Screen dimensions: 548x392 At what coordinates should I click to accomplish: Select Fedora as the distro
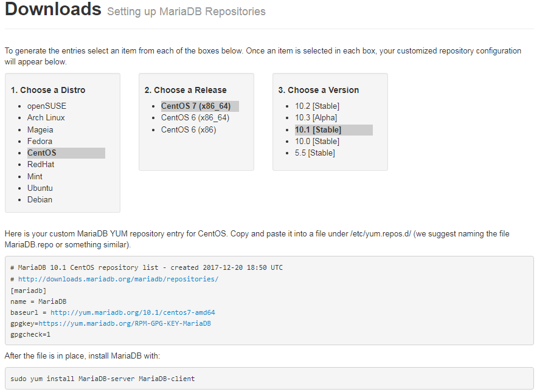40,141
